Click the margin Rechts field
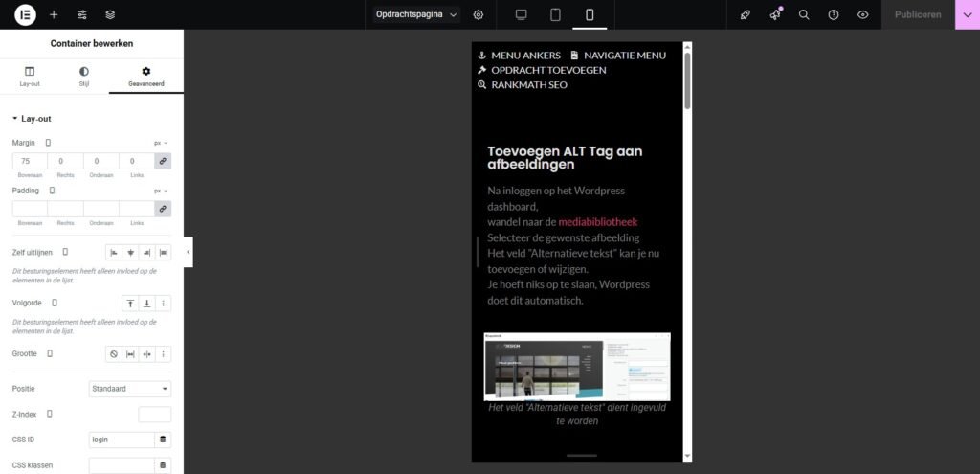The height and width of the screenshot is (474, 980). (x=65, y=161)
